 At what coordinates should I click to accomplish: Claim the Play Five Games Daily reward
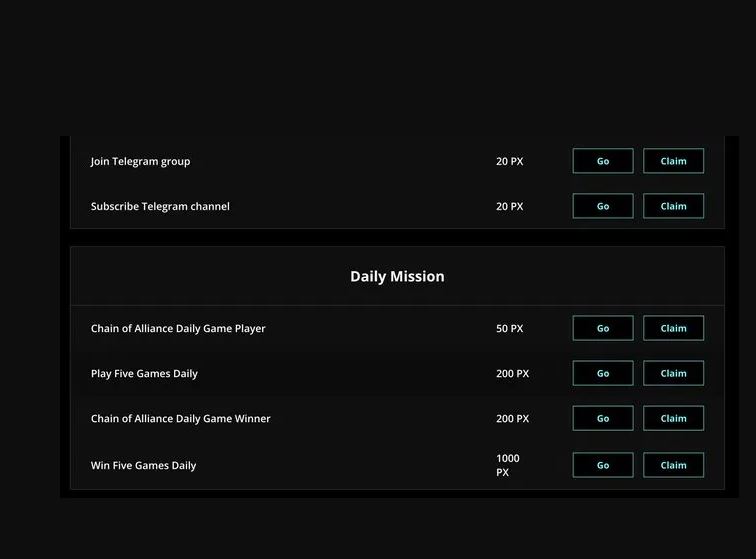673,373
